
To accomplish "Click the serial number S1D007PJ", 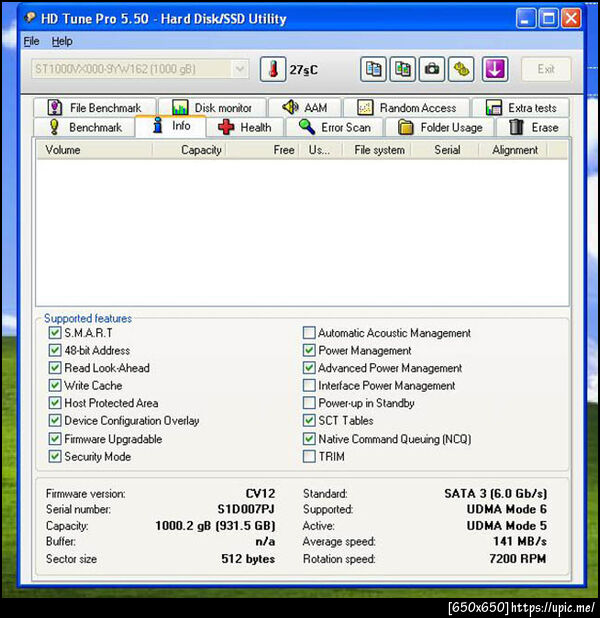I will tap(246, 509).
